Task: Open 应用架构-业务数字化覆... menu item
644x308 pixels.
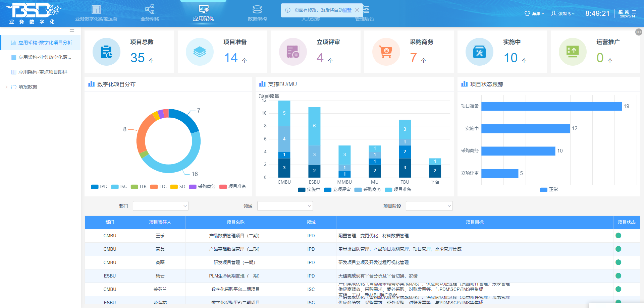Action: [41, 57]
